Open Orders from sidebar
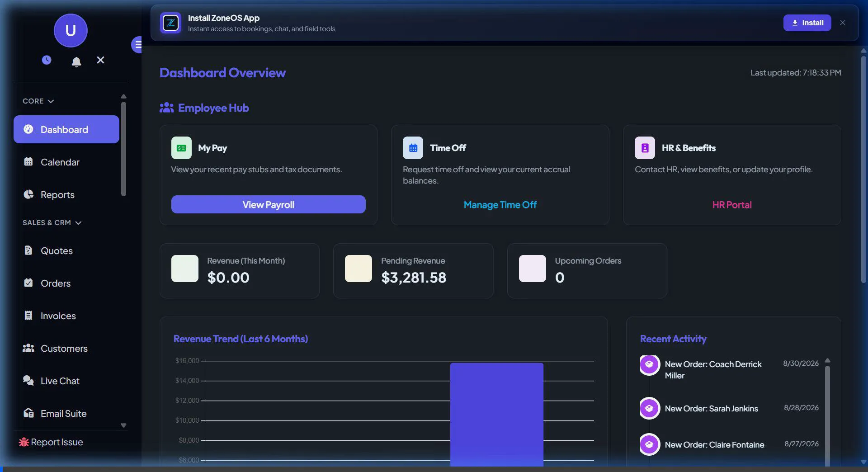The height and width of the screenshot is (472, 868). click(66, 283)
